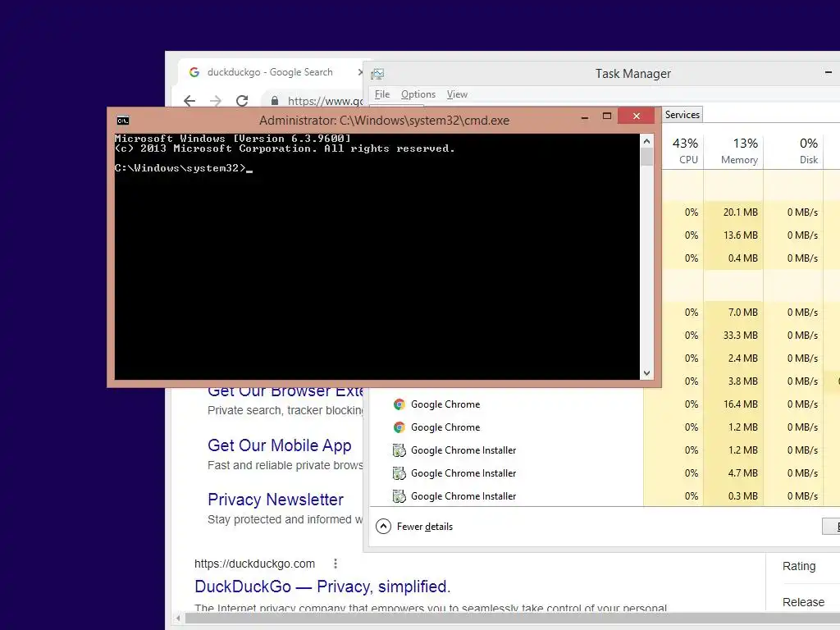Click Google favicon on duckduckgo tab

(194, 72)
